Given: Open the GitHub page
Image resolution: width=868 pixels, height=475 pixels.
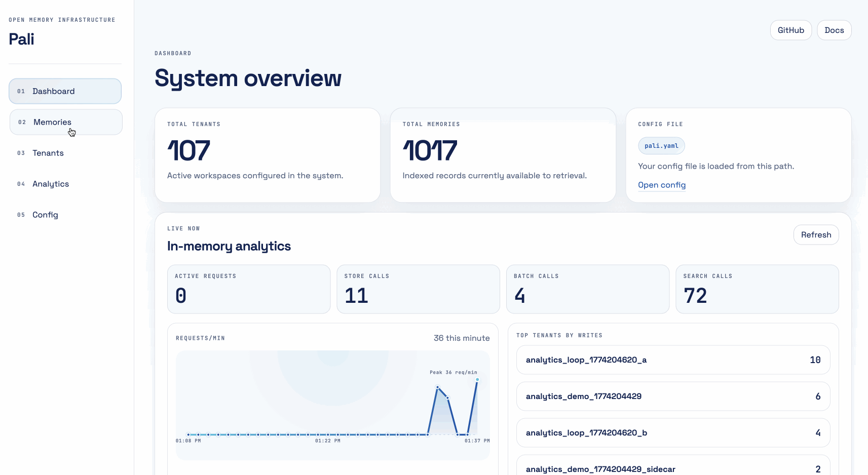Looking at the screenshot, I should (x=790, y=30).
